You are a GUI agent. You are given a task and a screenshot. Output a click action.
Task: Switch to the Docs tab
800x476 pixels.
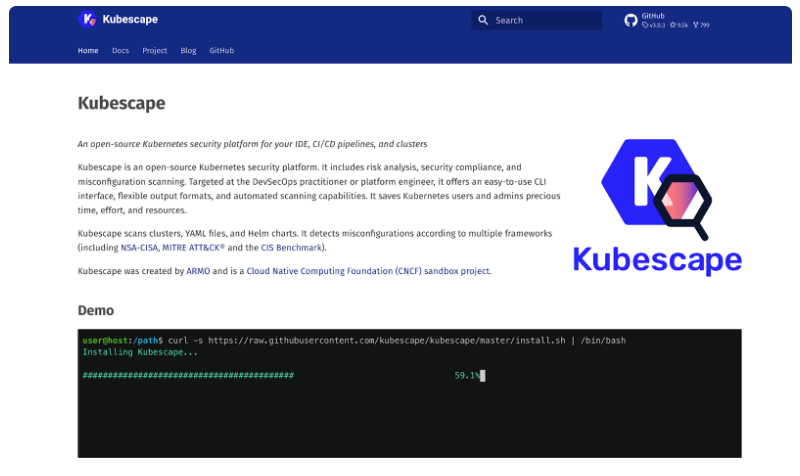pyautogui.click(x=120, y=51)
